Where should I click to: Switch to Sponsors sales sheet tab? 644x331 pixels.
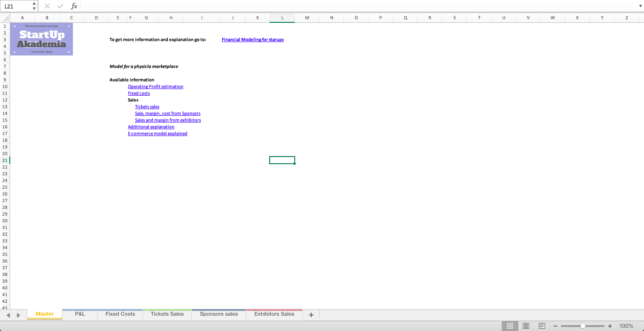pyautogui.click(x=219, y=314)
